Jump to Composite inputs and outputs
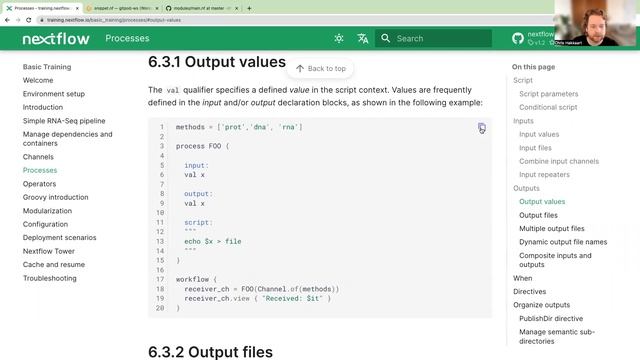The image size is (640, 360). (555, 260)
